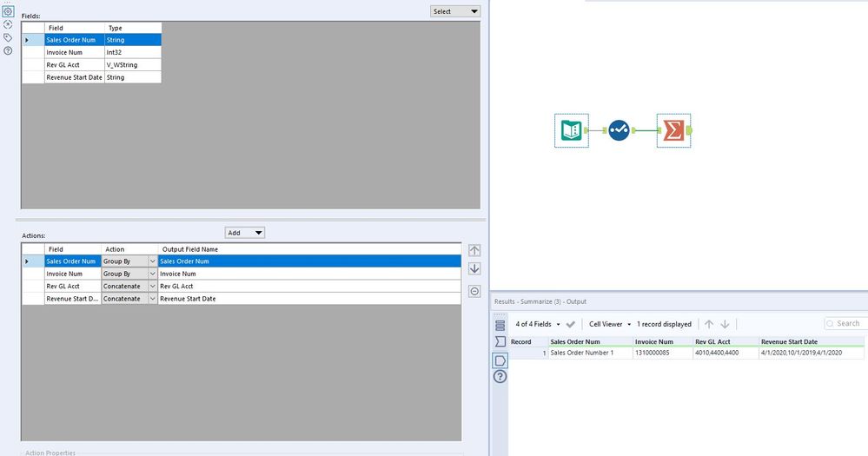Viewport: 868px width, 456px height.
Task: Move selected action up with arrow button
Action: pyautogui.click(x=474, y=251)
